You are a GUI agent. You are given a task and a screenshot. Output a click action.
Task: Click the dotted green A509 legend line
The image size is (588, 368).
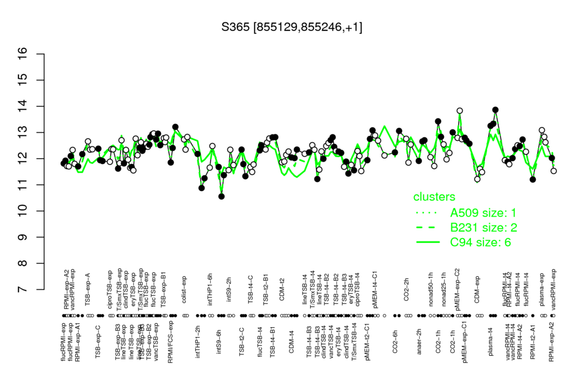(428, 213)
